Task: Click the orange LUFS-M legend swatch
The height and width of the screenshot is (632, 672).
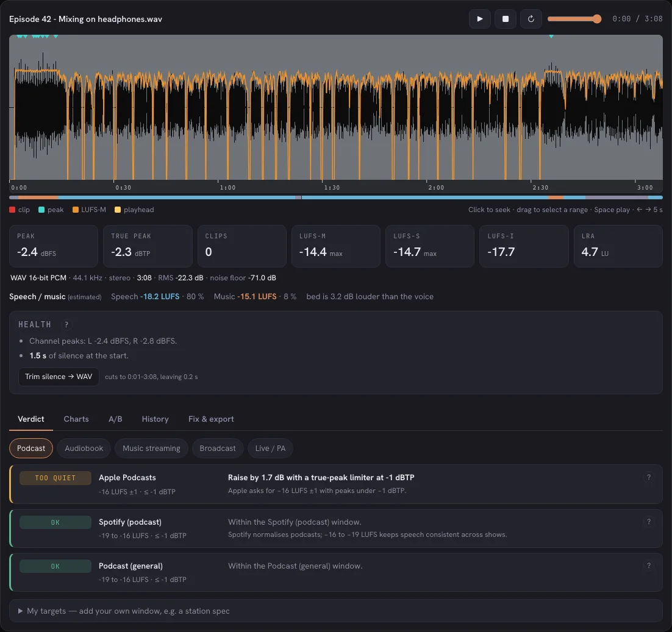Action: tap(76, 210)
